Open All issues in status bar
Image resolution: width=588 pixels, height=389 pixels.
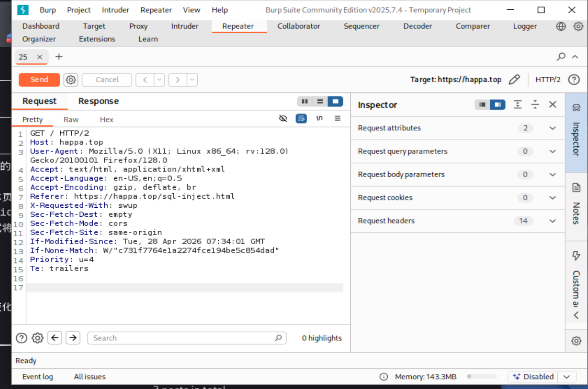coord(90,377)
